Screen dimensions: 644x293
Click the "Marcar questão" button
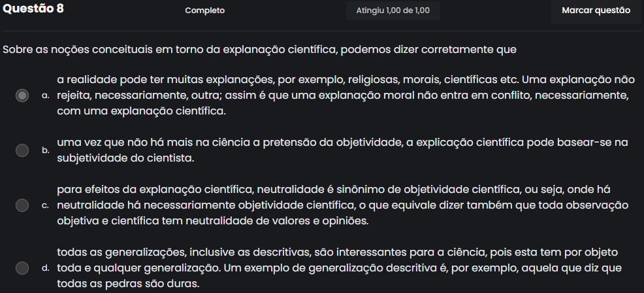tap(596, 10)
